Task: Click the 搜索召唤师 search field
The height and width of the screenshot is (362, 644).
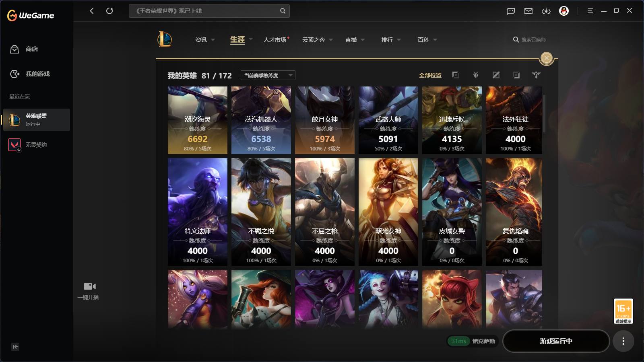Action: 534,39
